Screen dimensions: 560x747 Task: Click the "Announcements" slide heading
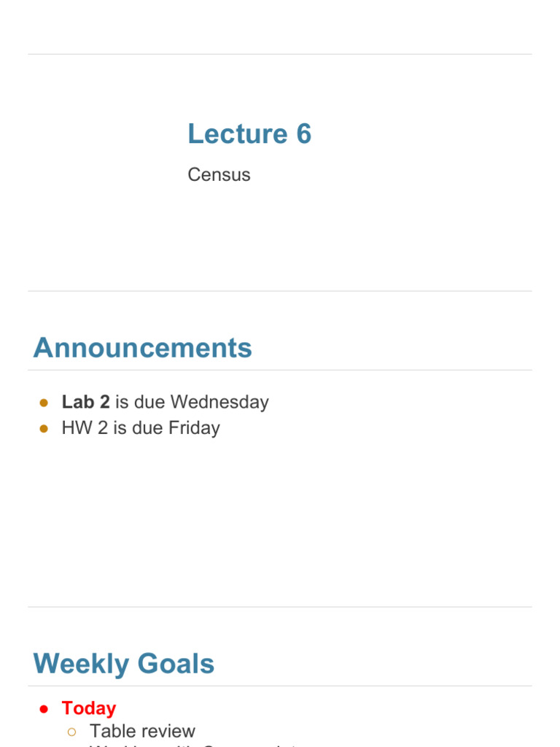[x=142, y=347]
